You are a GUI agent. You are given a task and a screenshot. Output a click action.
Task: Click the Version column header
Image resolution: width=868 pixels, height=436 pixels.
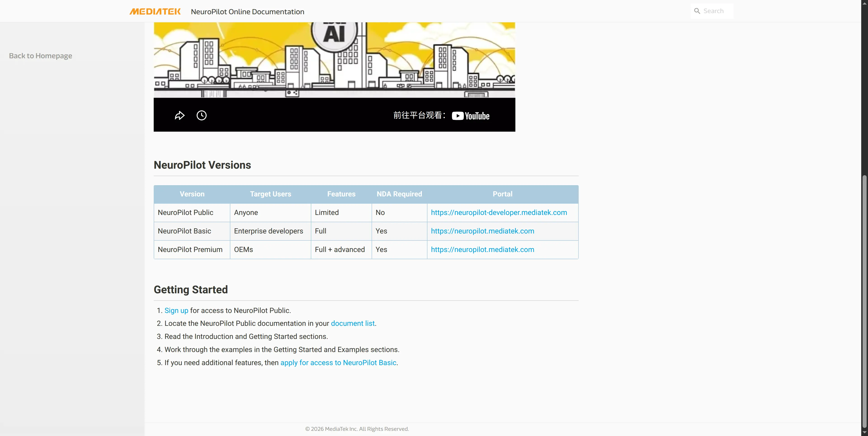[192, 194]
